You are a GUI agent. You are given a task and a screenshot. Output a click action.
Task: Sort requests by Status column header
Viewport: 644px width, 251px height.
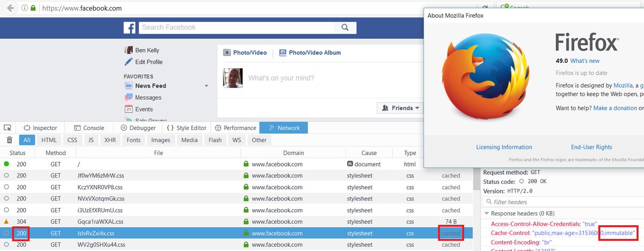(x=18, y=153)
